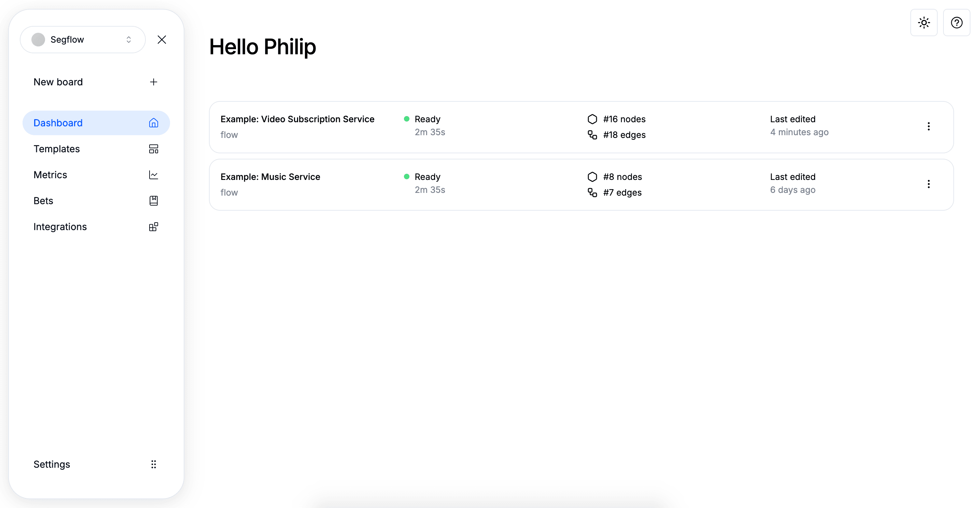
Task: Click the green Ready status dot of Music Service
Action: tap(407, 177)
